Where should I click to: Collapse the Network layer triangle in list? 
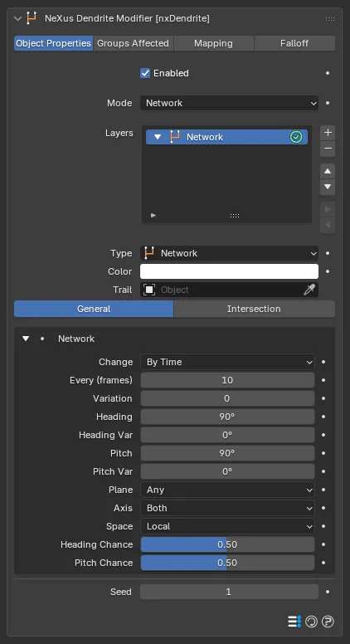(x=158, y=137)
